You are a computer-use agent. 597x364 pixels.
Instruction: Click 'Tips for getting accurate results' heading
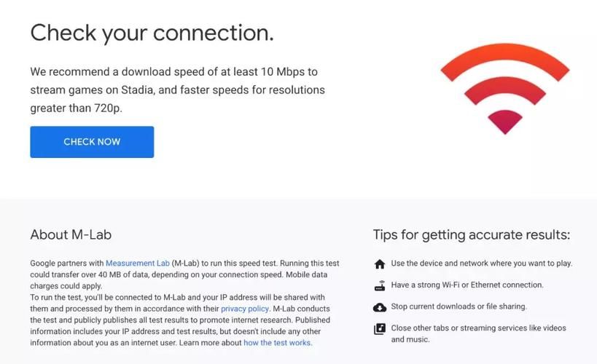(x=471, y=234)
